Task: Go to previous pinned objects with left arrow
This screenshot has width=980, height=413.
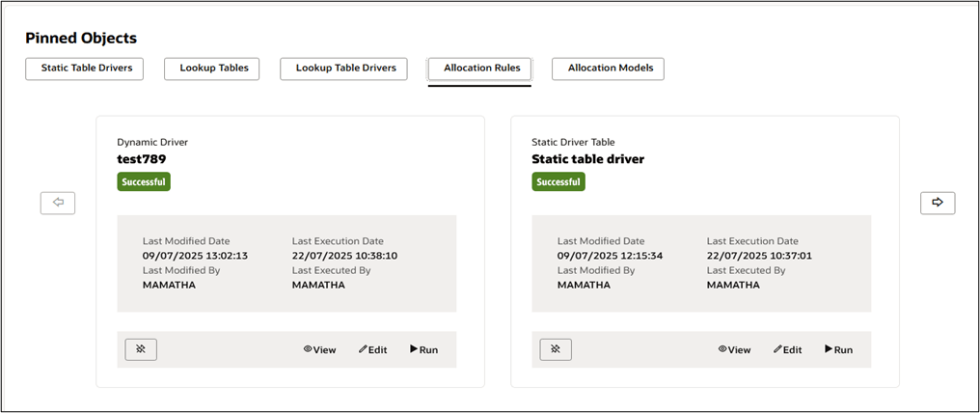Action: click(58, 203)
